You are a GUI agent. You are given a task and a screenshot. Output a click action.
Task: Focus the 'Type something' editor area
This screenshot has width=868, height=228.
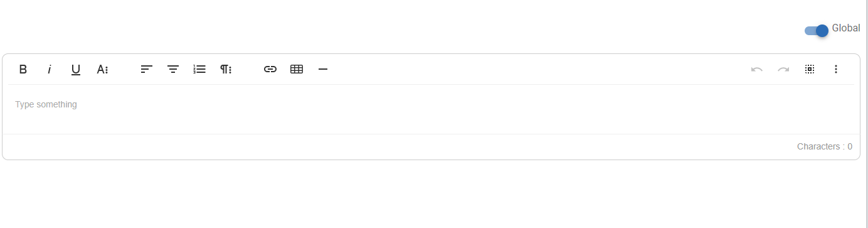tap(431, 109)
